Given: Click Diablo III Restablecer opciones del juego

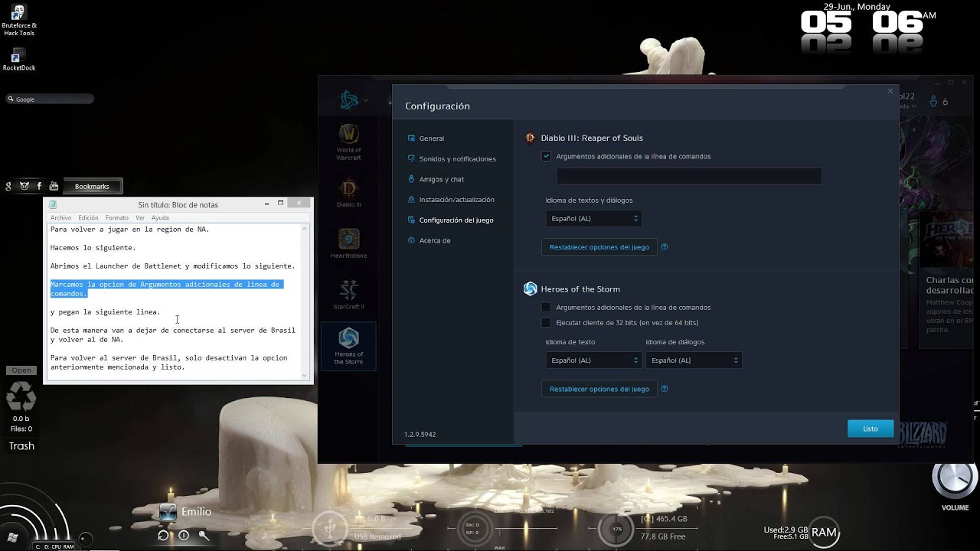Looking at the screenshot, I should pyautogui.click(x=599, y=247).
